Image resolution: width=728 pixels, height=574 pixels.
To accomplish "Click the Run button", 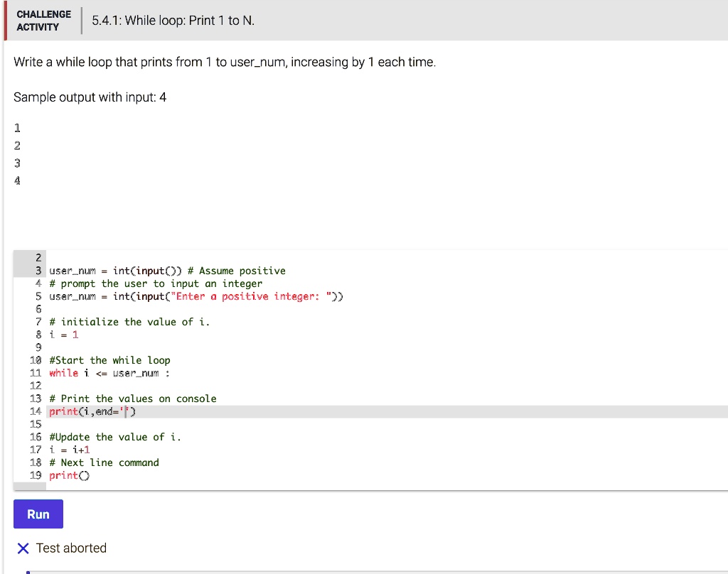I will point(38,514).
